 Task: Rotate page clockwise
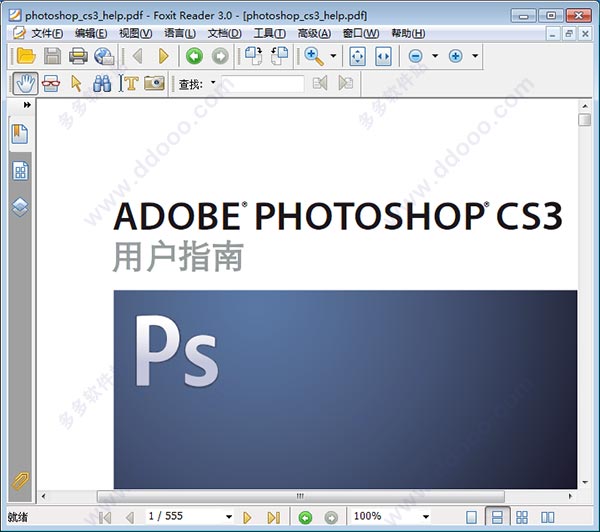pos(253,56)
